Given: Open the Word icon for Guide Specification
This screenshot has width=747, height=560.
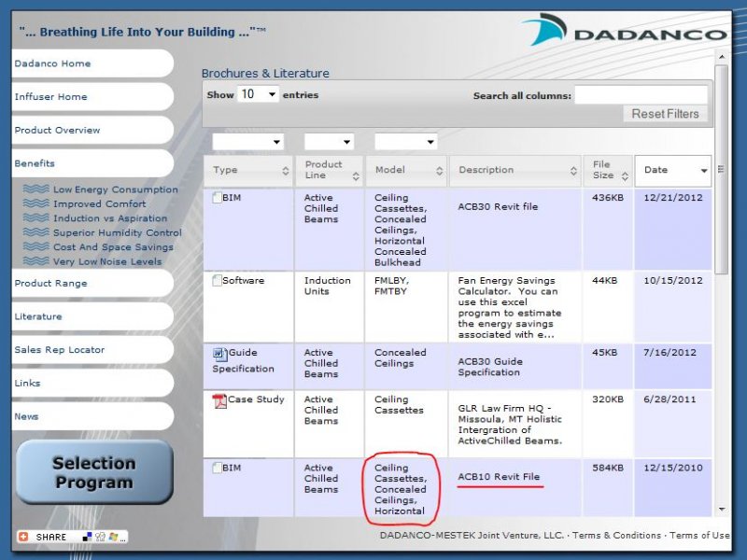Looking at the screenshot, I should point(219,354).
